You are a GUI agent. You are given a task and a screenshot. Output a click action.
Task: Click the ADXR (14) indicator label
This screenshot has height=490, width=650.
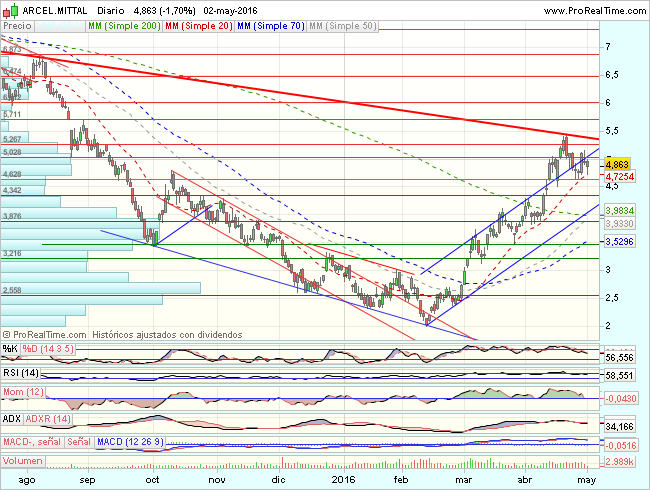click(x=48, y=419)
